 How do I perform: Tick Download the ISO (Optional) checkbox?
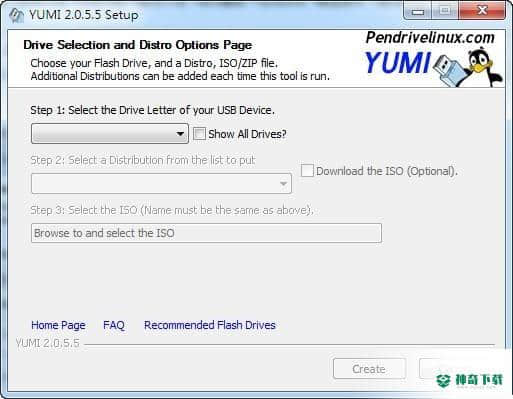(307, 171)
